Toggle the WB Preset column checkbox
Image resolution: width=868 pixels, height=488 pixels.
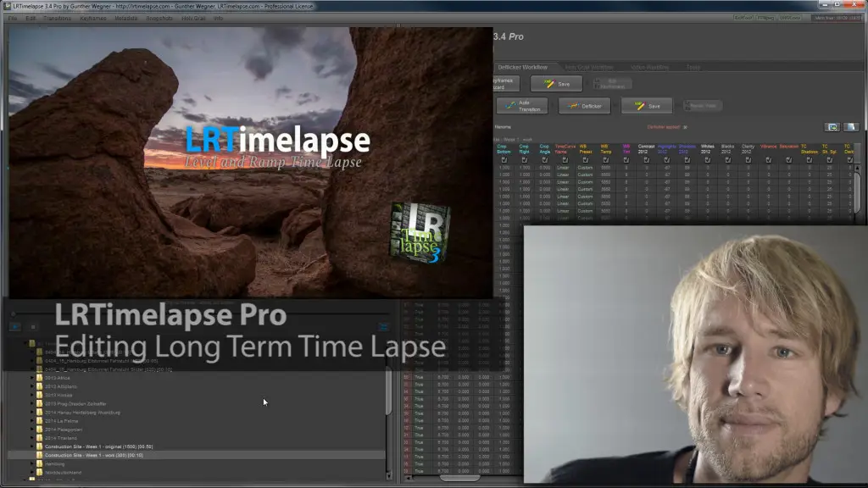(585, 160)
